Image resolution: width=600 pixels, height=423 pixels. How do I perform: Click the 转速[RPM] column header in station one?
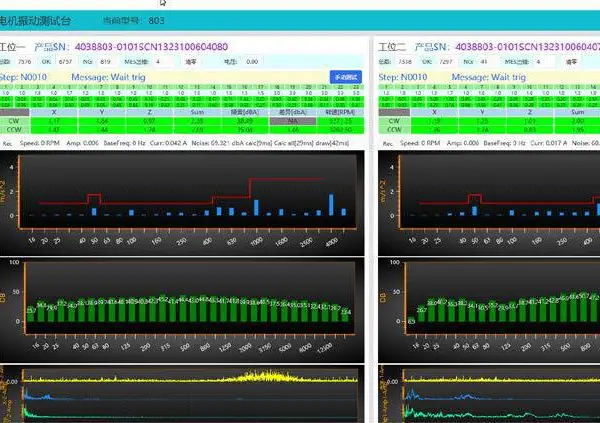(x=340, y=112)
